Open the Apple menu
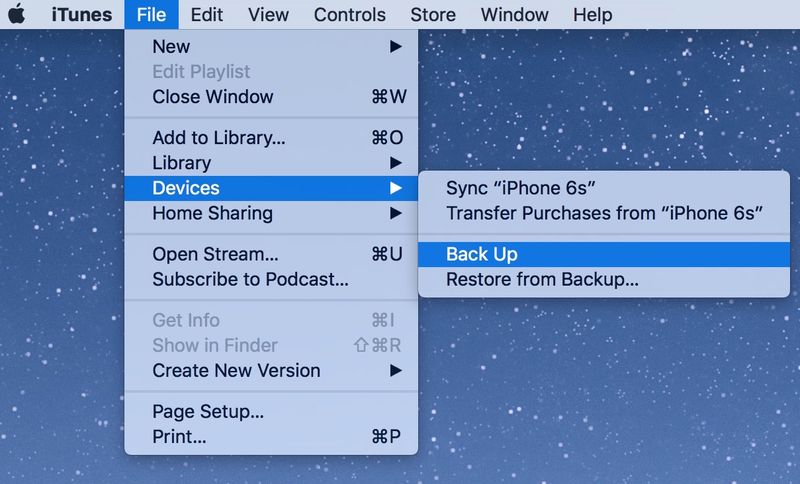This screenshot has width=800, height=484. pos(17,14)
